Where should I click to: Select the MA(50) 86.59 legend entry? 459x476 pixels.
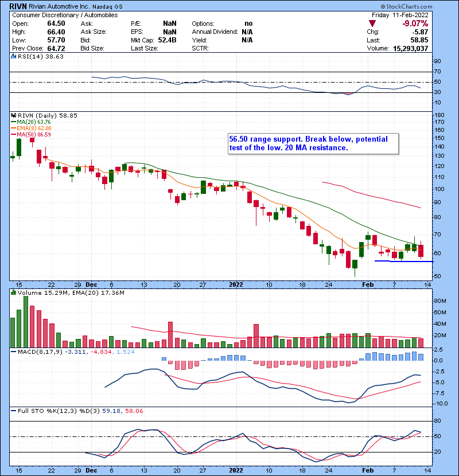tap(30, 134)
